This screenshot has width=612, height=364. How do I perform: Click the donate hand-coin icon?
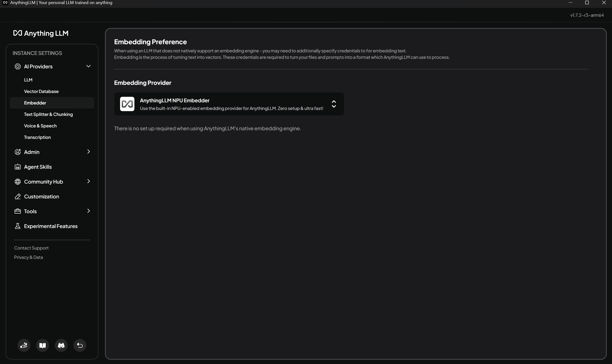coord(24,345)
